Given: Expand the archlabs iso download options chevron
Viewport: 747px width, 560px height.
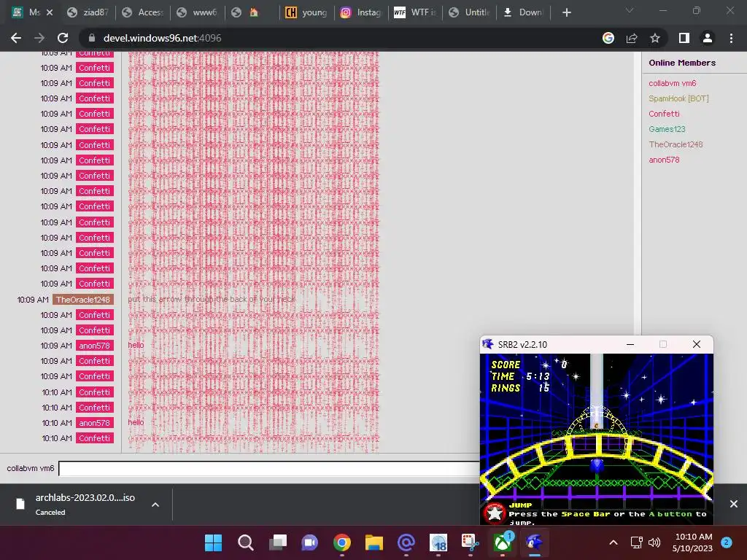Looking at the screenshot, I should (x=155, y=505).
